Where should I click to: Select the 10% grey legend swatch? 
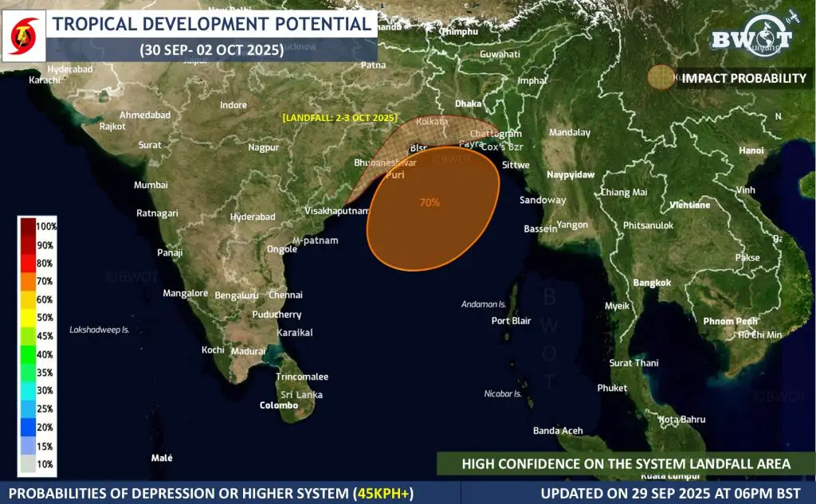(x=27, y=464)
